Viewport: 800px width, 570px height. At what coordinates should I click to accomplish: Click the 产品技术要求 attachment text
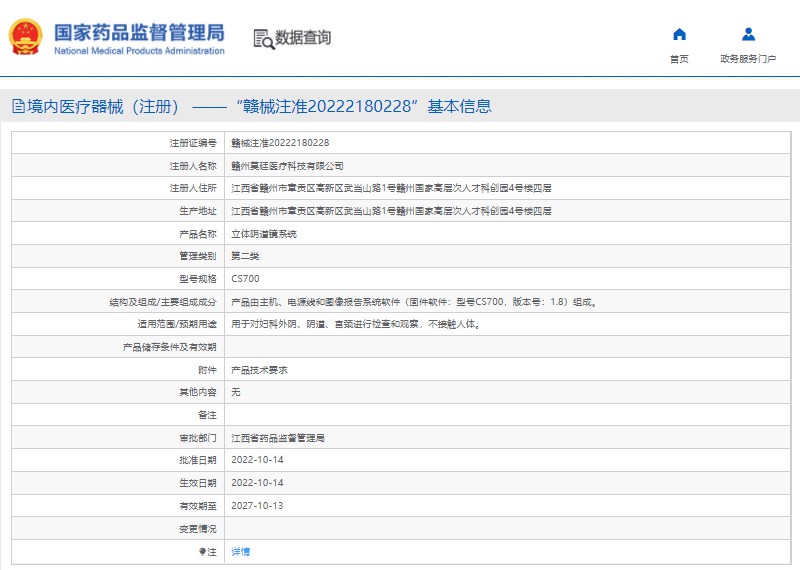pos(259,369)
